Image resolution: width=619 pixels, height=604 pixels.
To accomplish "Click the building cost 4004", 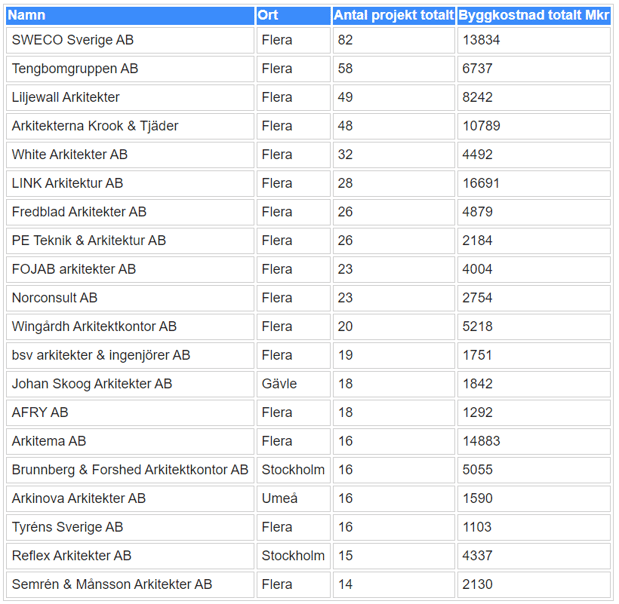I will [534, 270].
